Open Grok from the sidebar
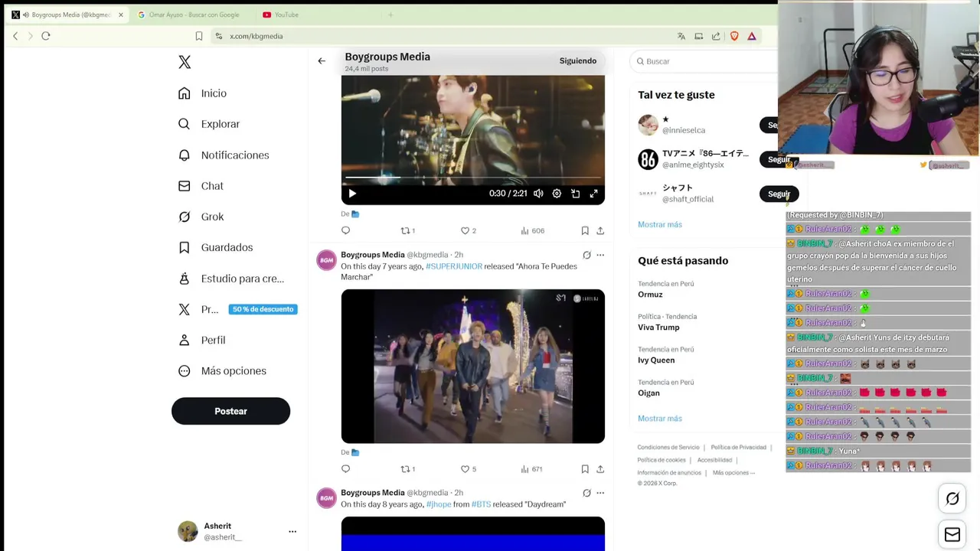Viewport: 980px width, 551px height. click(x=201, y=217)
